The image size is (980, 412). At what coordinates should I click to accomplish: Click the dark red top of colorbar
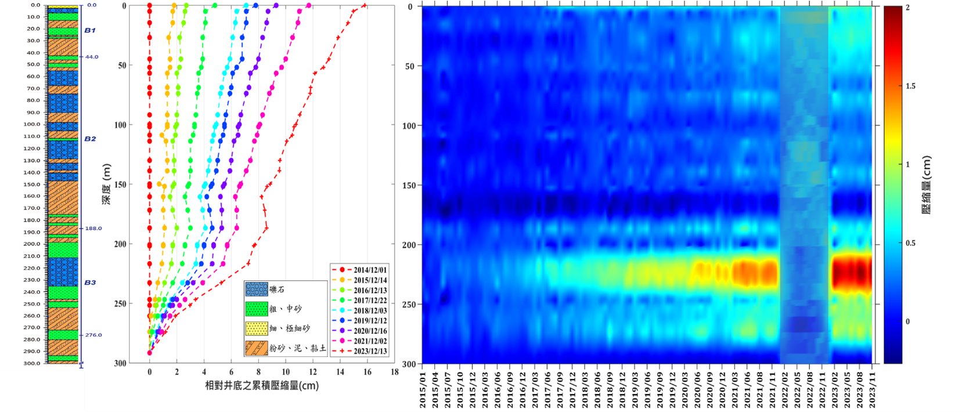(892, 12)
